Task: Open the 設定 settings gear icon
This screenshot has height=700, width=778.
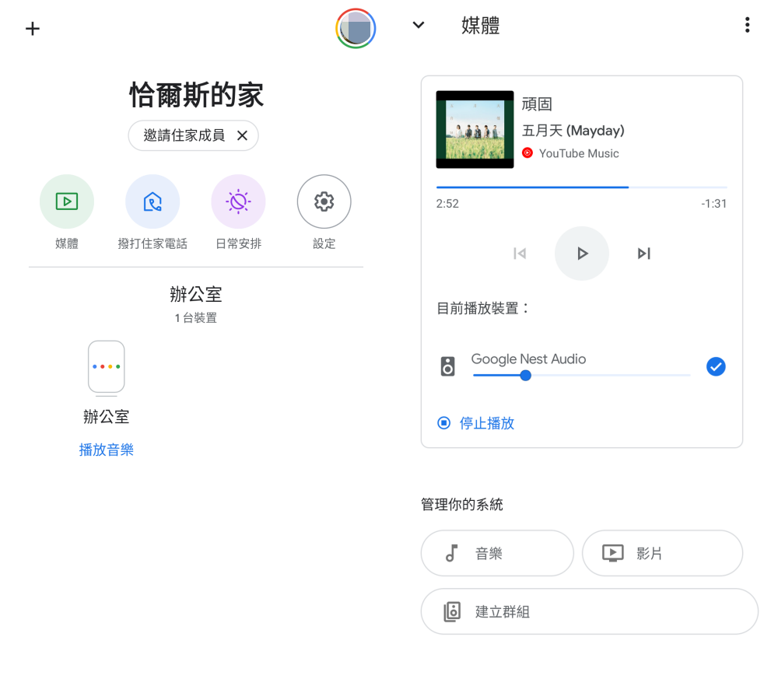Action: tap(324, 201)
